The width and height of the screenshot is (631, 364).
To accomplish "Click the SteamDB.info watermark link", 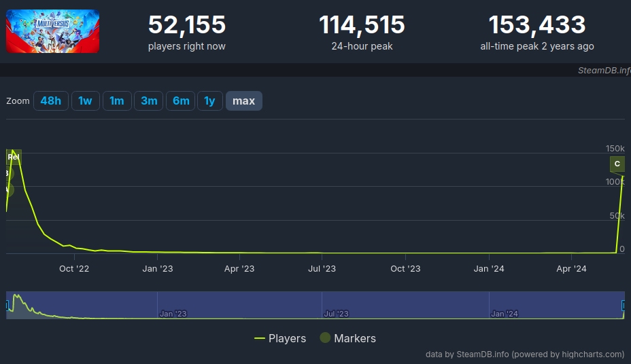I will pos(604,70).
